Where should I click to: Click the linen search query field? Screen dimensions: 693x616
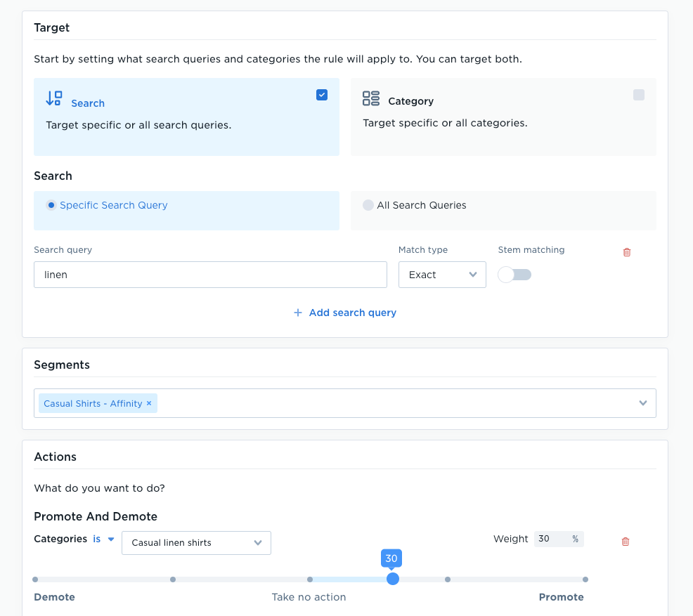click(210, 275)
